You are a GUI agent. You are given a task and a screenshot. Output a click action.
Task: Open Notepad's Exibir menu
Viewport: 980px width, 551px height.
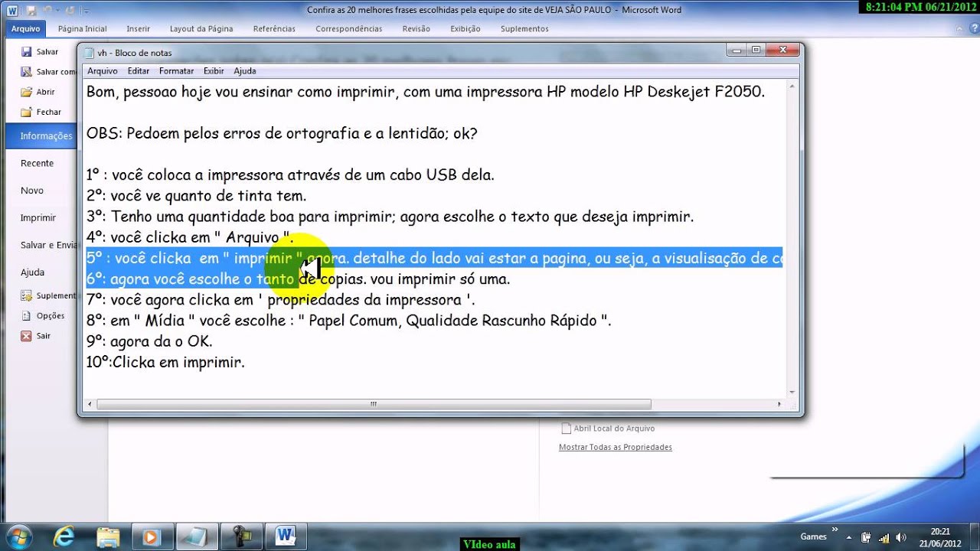pyautogui.click(x=214, y=70)
